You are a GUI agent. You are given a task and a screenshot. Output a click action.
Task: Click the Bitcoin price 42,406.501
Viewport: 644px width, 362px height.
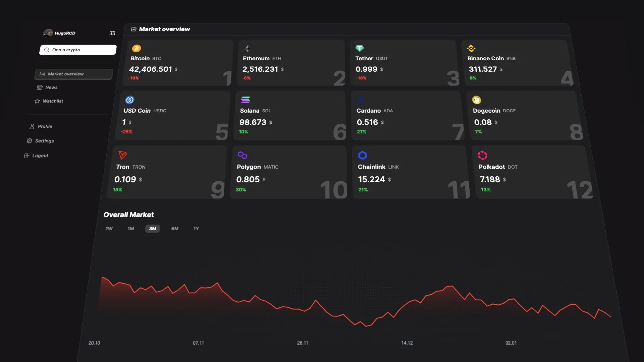[x=151, y=69]
